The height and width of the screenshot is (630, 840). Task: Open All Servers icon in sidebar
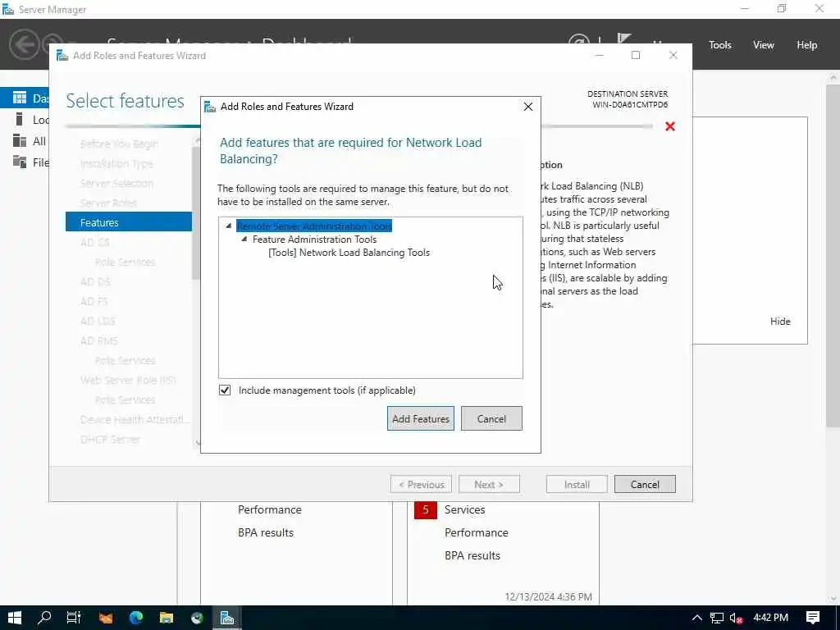(x=20, y=140)
